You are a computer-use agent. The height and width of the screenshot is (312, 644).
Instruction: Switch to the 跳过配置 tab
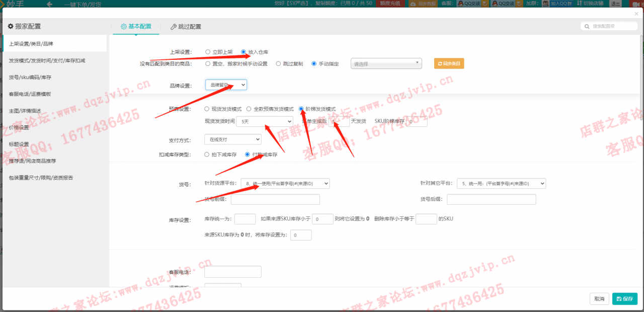pos(186,27)
